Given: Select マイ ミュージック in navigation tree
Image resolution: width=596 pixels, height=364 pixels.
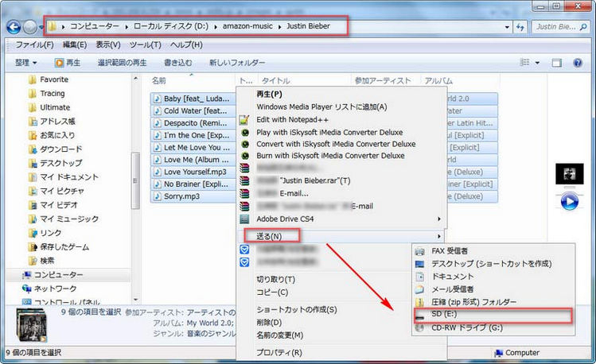Looking at the screenshot, I should (69, 219).
